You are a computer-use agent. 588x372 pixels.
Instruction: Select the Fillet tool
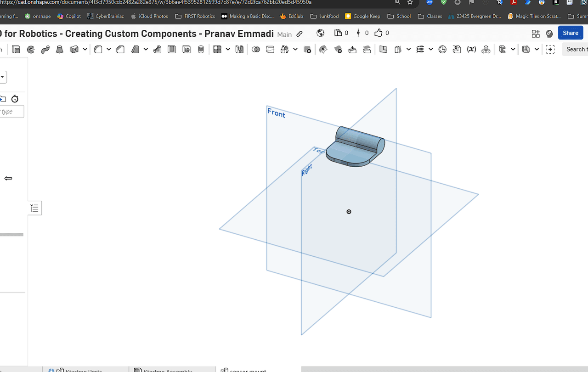[98, 50]
